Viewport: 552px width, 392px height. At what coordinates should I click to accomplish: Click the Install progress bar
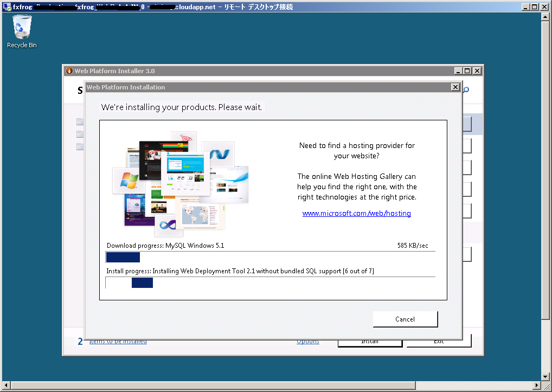tap(270, 282)
